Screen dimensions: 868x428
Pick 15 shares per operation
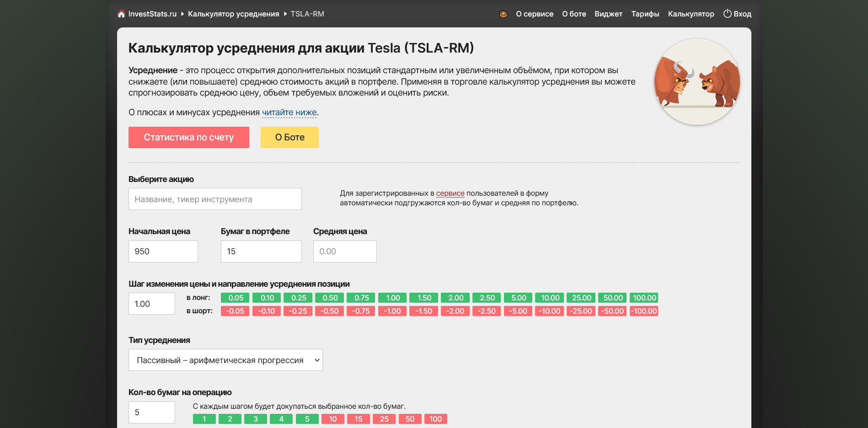coord(359,419)
